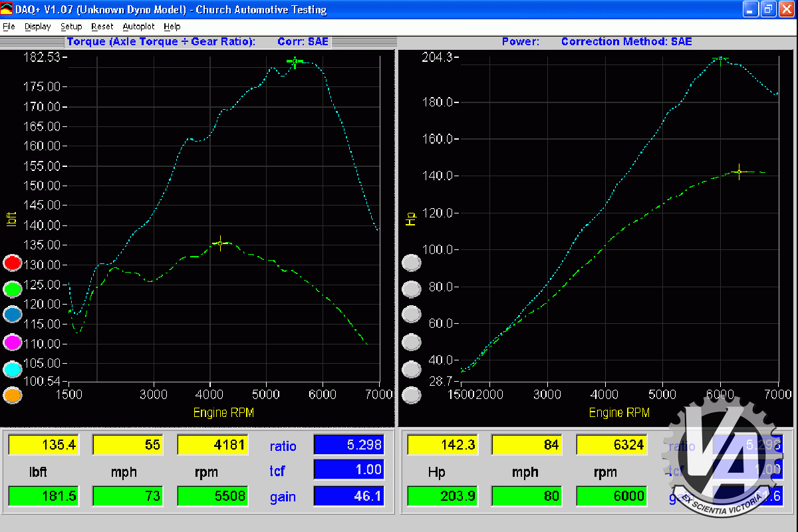
Task: Toggle the orange run color button
Action: click(x=13, y=395)
